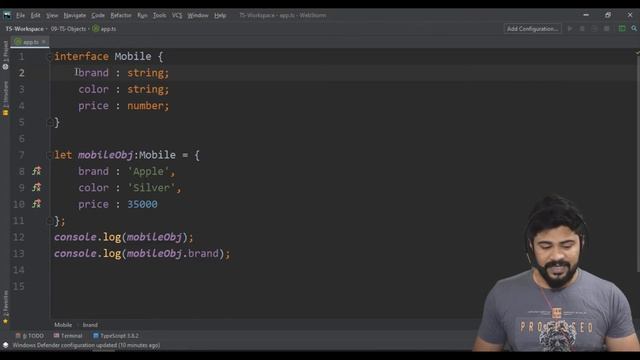Open the Edit menu

tap(36, 16)
